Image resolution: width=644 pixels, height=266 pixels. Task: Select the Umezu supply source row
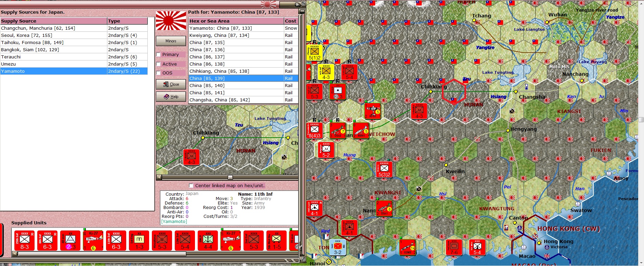(74, 64)
